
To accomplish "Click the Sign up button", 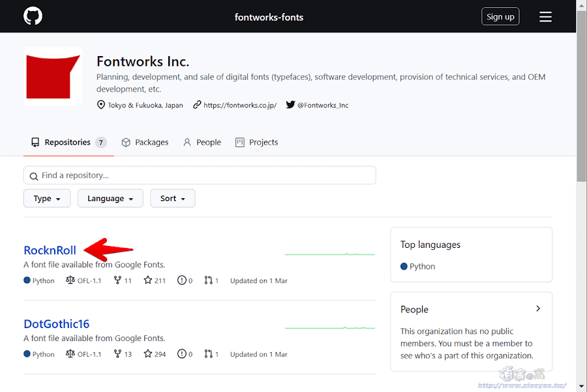I will 500,17.
